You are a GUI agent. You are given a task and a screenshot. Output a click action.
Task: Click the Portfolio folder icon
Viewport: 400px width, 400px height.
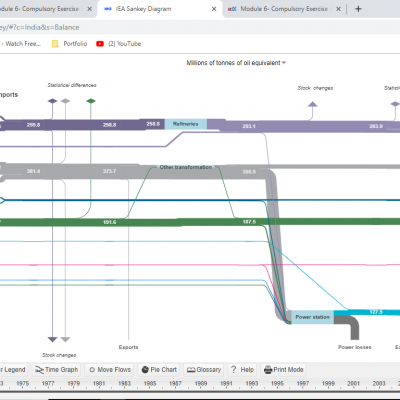[55, 44]
